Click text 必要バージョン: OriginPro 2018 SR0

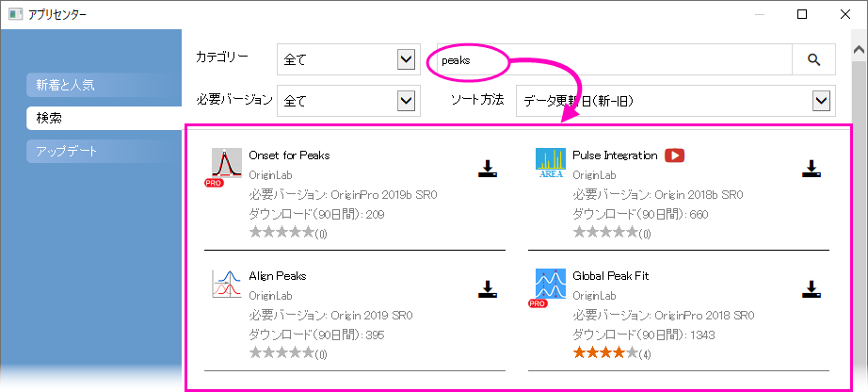pos(664,316)
